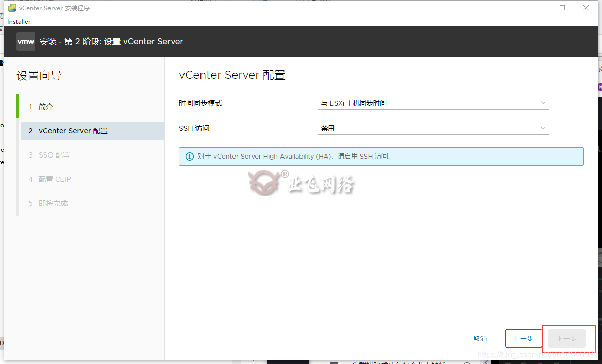Click the 设置向导 sidebar title
Viewport: 602px width, 364px height.
39,76
